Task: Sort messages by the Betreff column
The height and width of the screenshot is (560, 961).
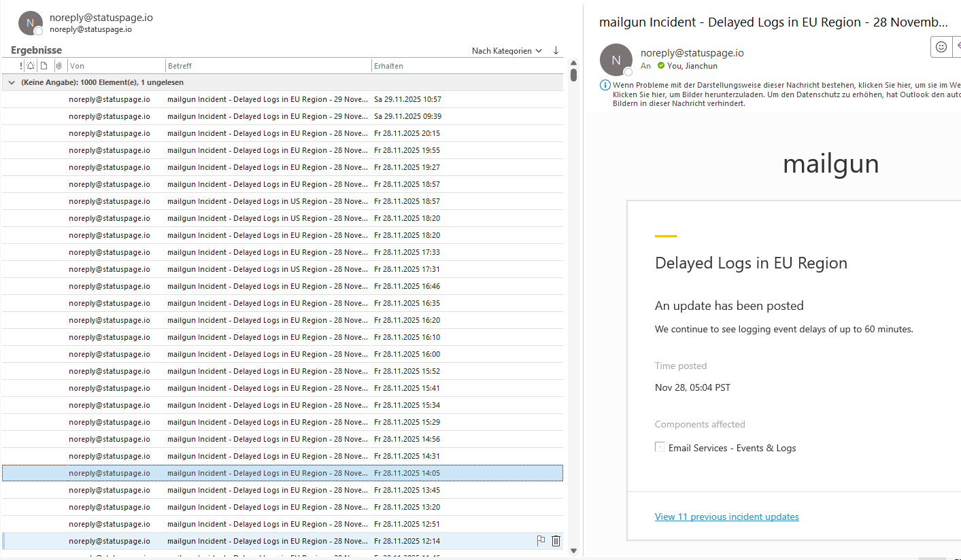Action: [265, 66]
